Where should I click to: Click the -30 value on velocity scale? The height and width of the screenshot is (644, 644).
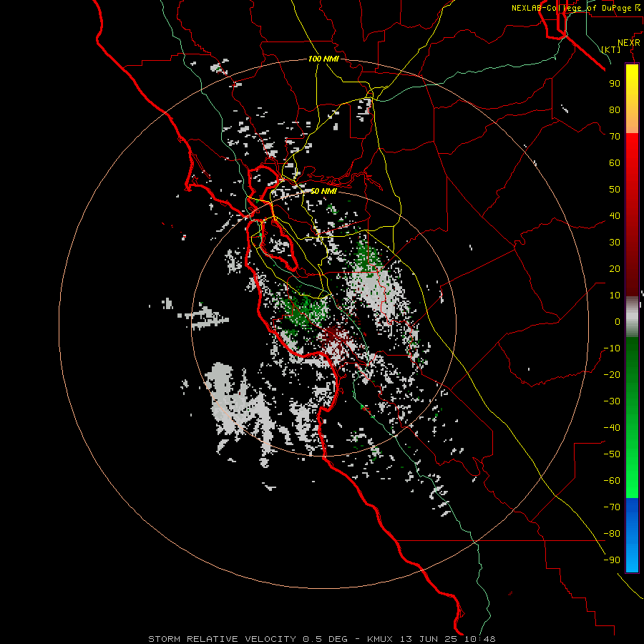pos(612,401)
